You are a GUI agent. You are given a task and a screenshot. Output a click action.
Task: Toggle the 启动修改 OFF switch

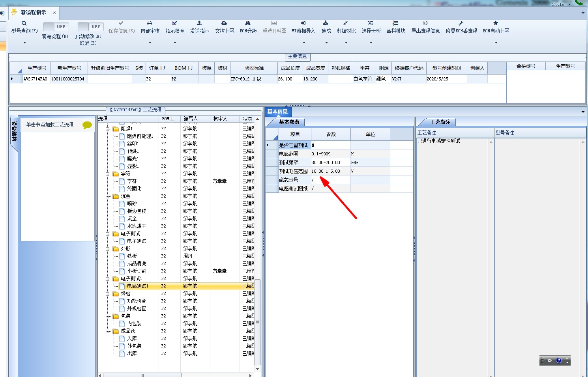(x=90, y=26)
